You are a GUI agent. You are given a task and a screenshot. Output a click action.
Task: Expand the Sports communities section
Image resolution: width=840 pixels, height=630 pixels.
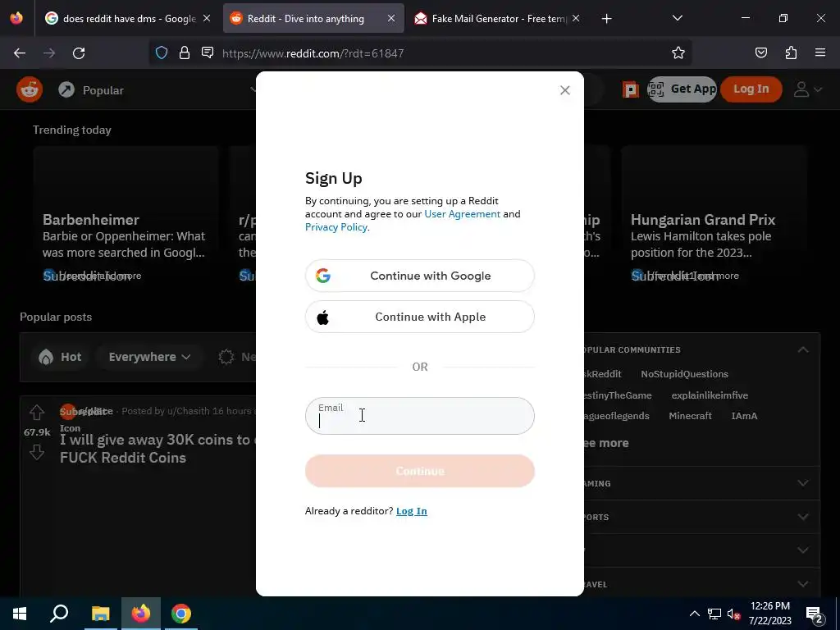pyautogui.click(x=802, y=517)
